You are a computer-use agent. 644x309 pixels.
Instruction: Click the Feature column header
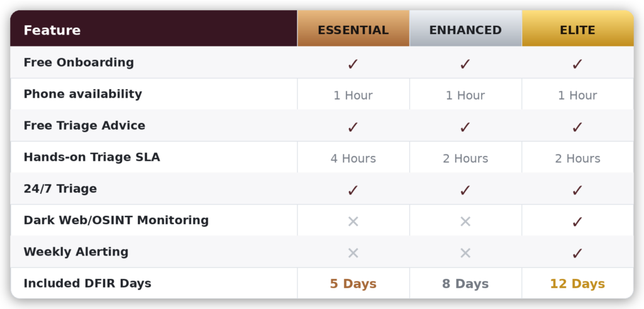[x=52, y=30]
